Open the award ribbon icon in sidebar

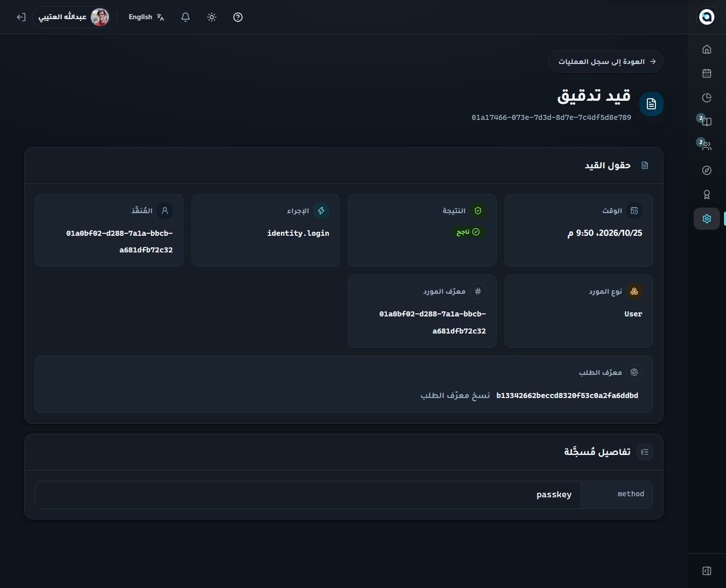tap(707, 194)
